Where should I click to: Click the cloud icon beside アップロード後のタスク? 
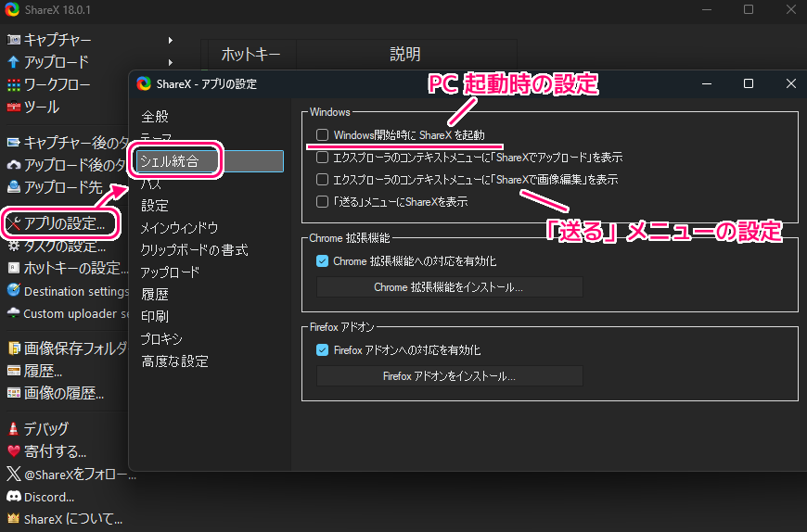click(14, 165)
